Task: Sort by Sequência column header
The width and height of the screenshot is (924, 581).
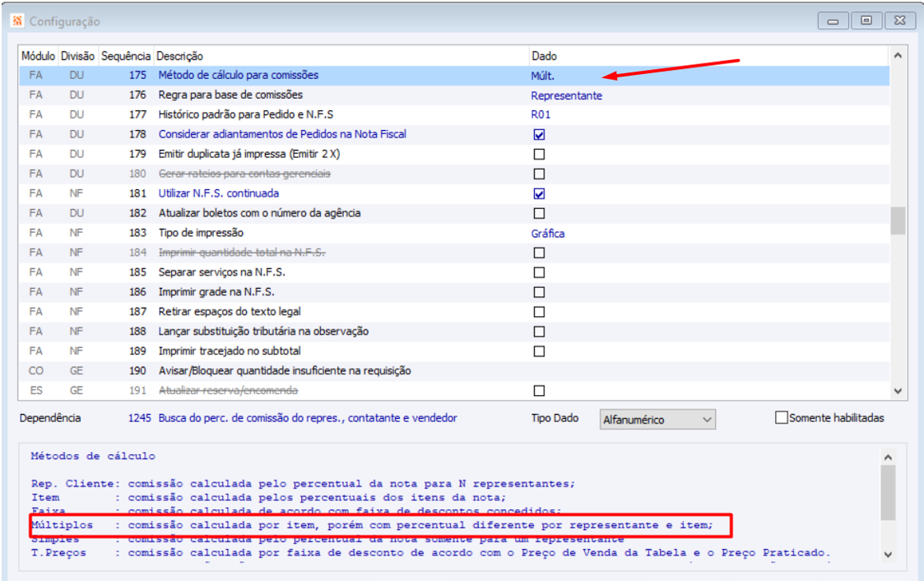Action: point(126,56)
